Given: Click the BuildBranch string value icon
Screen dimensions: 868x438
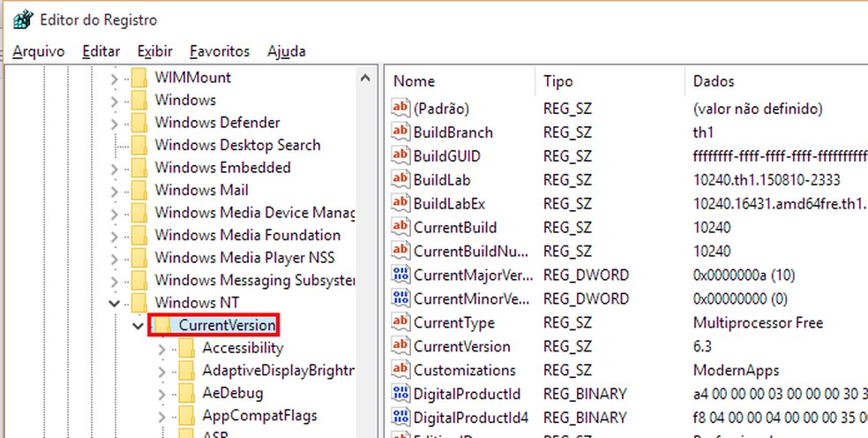Looking at the screenshot, I should pos(401,132).
